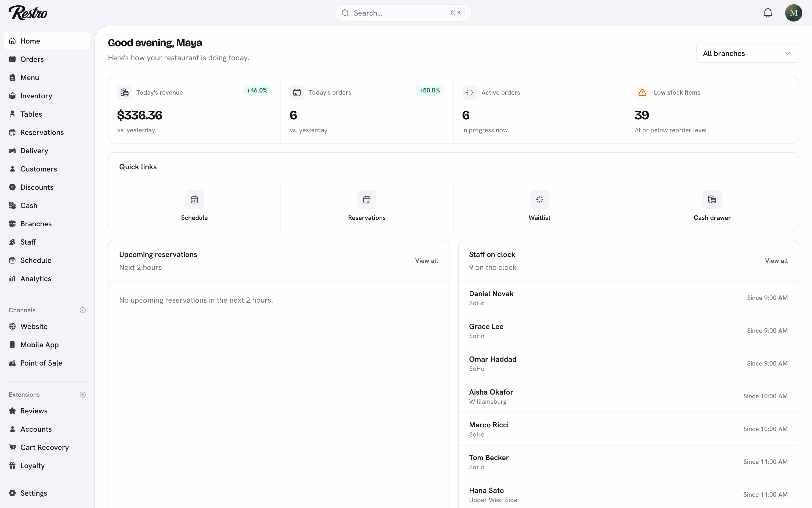The height and width of the screenshot is (508, 812).
Task: Click the Analytics chart icon
Action: 12,278
